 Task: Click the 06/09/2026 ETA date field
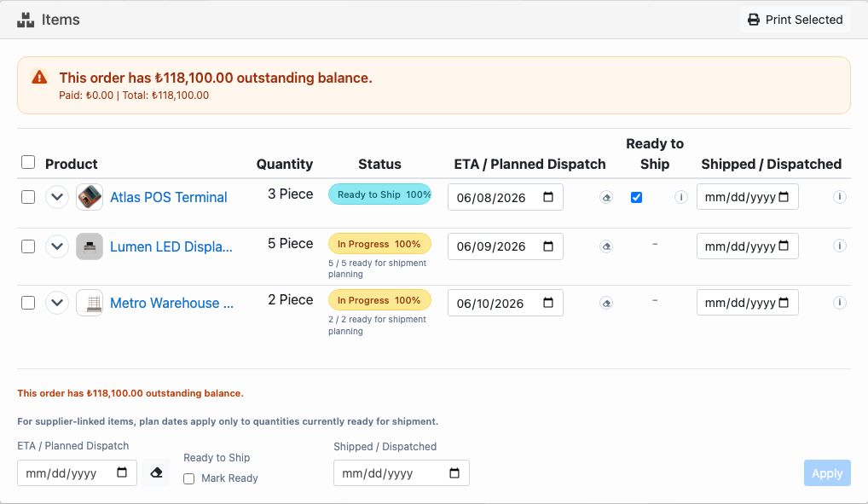click(x=506, y=246)
